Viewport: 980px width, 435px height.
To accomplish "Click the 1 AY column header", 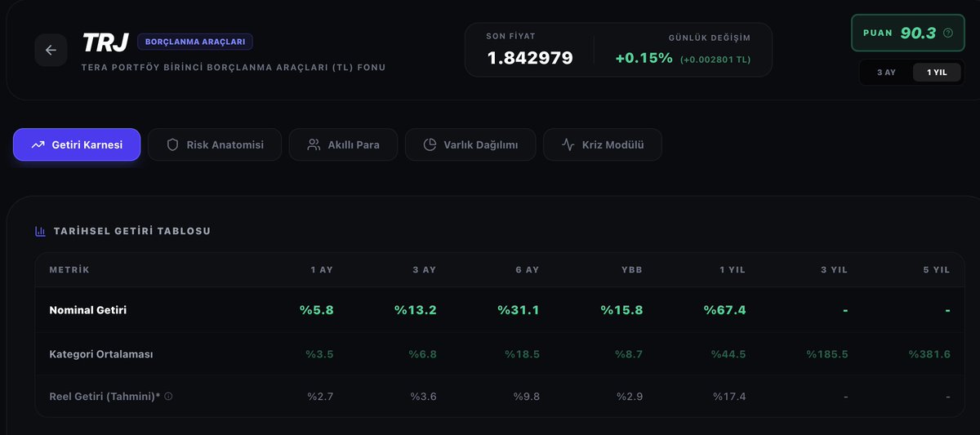I will tap(322, 270).
